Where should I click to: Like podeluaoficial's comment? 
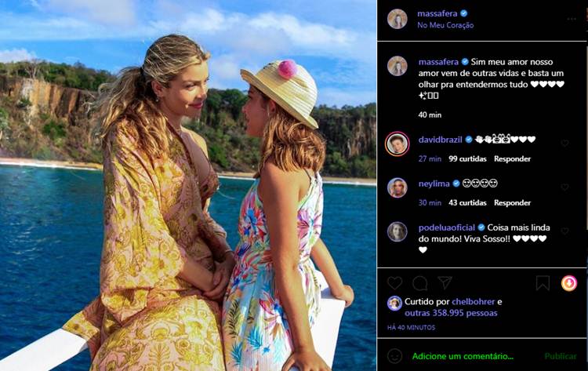click(x=564, y=231)
